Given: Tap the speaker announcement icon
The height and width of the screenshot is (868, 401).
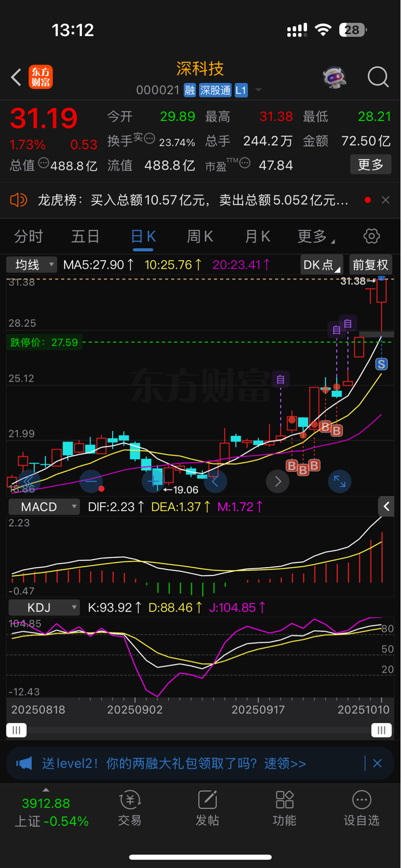Looking at the screenshot, I should (18, 200).
